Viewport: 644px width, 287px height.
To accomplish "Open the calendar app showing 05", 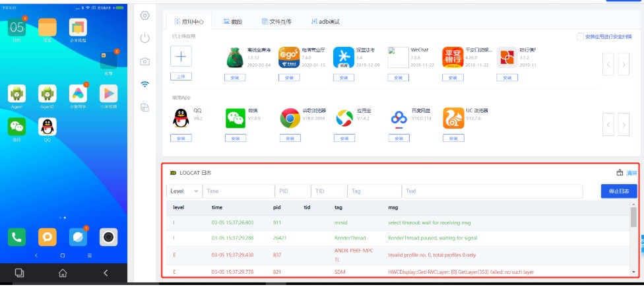I will [17, 27].
